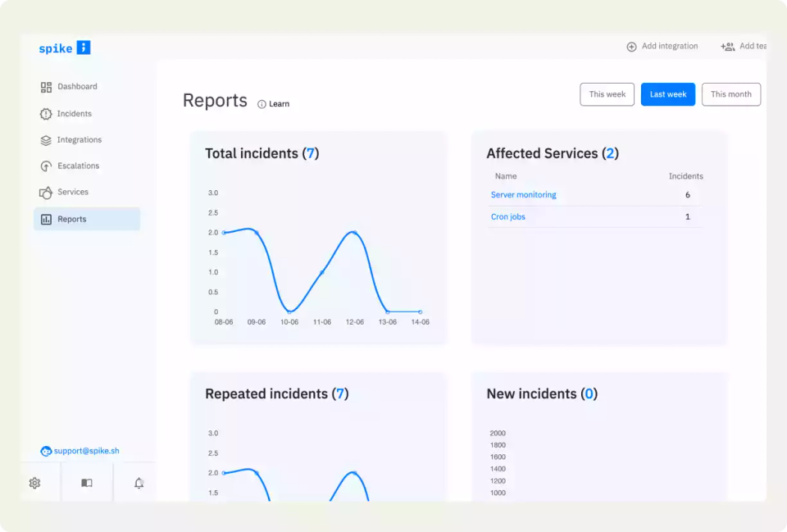Open the Server monitoring service link
The height and width of the screenshot is (532, 787).
[x=524, y=195]
